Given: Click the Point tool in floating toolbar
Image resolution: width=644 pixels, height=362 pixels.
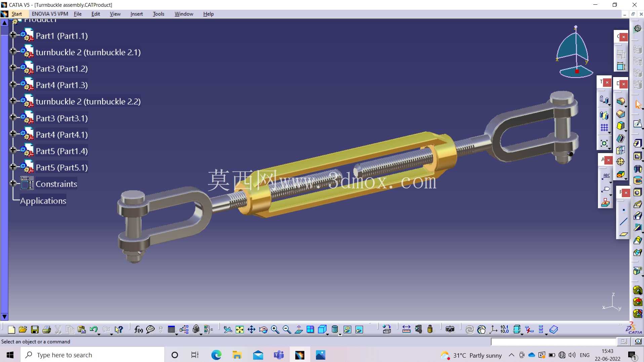Looking at the screenshot, I should 623,210.
